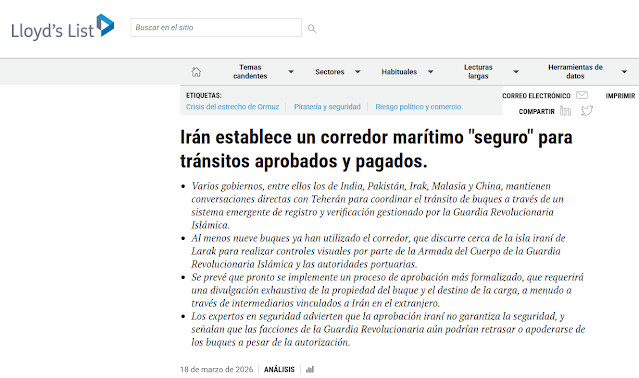Share article via Twitter bird icon

(587, 111)
